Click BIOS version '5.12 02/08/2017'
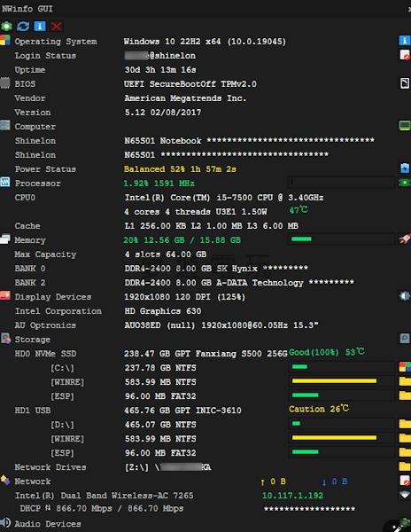Image resolution: width=411 pixels, height=532 pixels. [x=163, y=113]
